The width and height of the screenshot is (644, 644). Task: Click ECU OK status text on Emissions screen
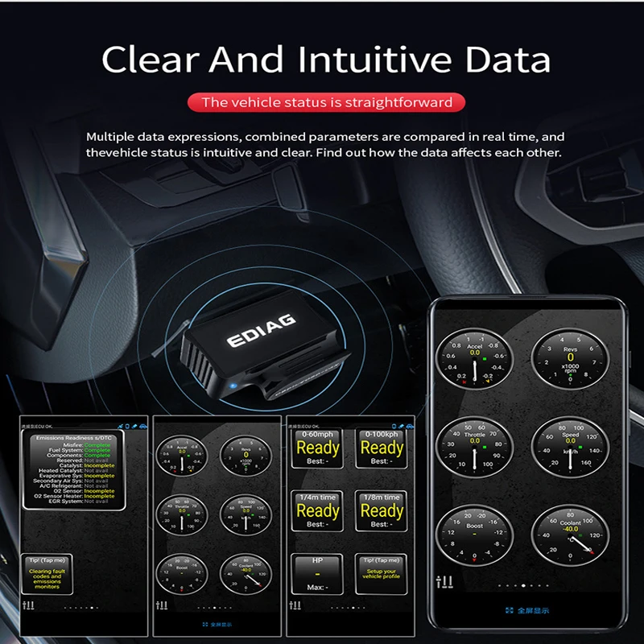37,427
